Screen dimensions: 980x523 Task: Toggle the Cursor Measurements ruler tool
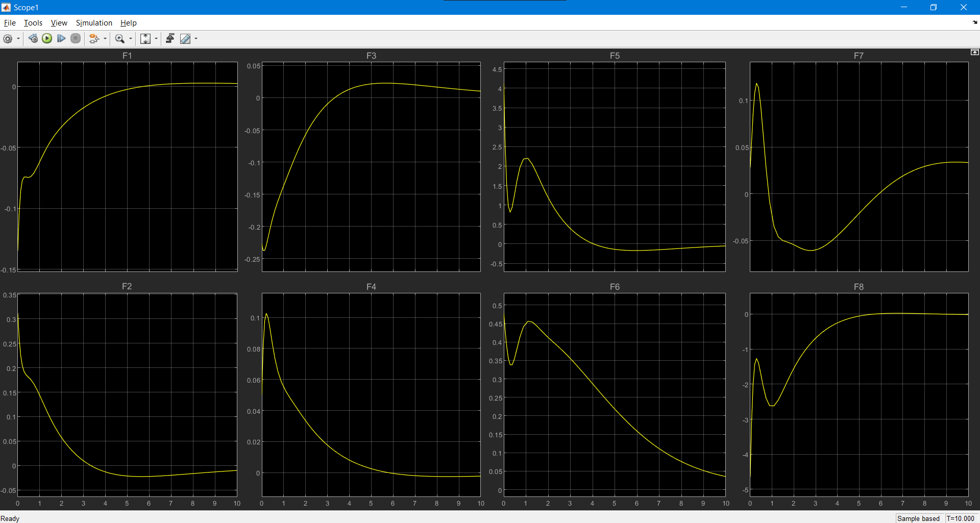pyautogui.click(x=185, y=39)
